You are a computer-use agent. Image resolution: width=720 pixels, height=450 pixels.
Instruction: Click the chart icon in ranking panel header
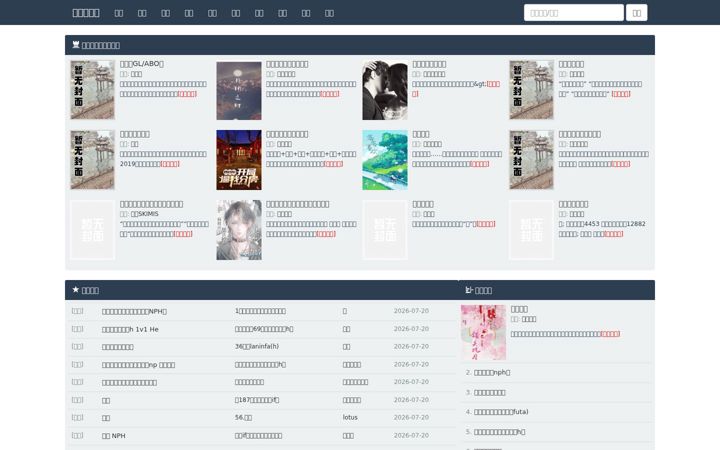tap(469, 290)
